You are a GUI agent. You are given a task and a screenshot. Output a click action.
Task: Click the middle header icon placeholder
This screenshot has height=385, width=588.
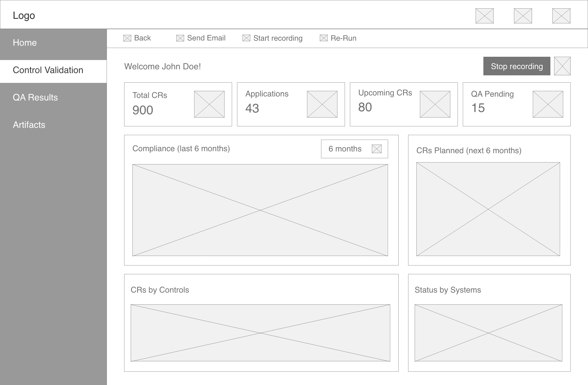(523, 16)
